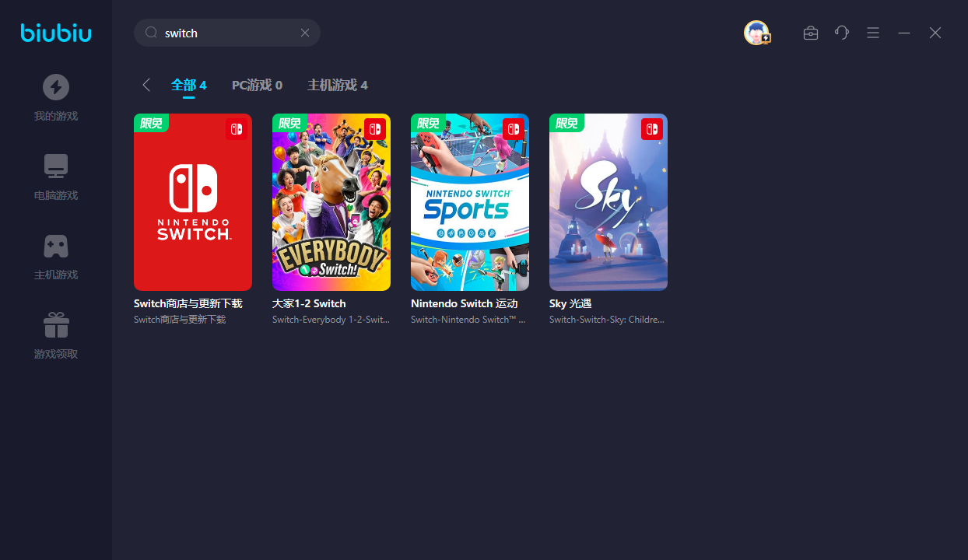Go back using left chevron arrow
The width and height of the screenshot is (968, 560).
(146, 85)
